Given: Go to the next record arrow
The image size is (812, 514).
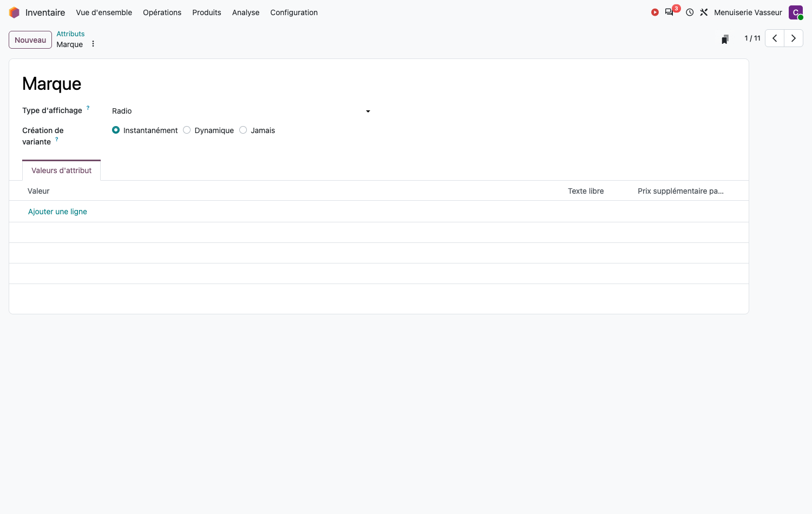Looking at the screenshot, I should 794,38.
